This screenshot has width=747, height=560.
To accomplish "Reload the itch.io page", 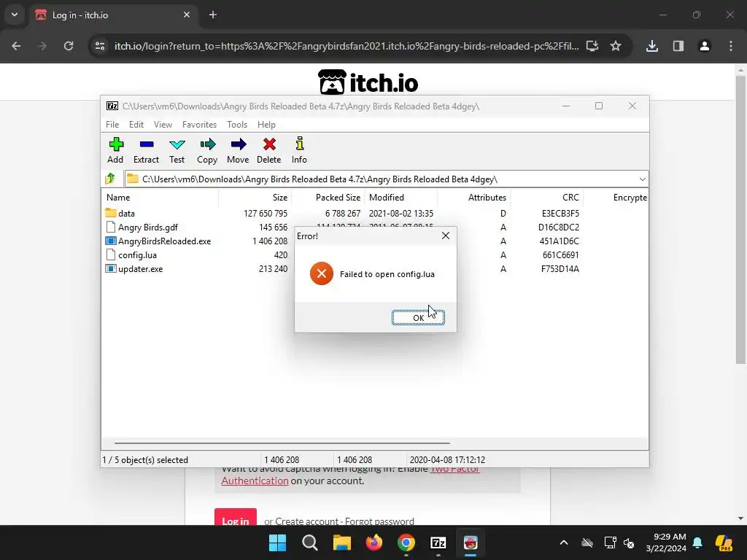I will click(69, 46).
